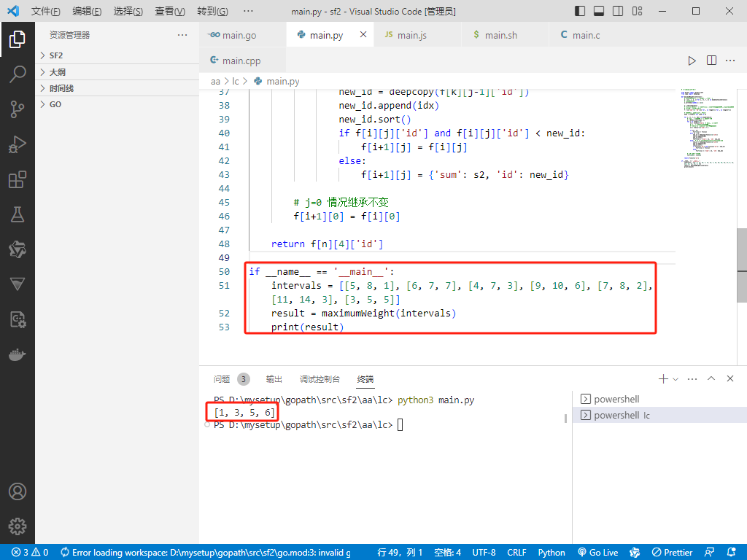
Task: Open the Accounts icon in activity bar
Action: [x=18, y=491]
